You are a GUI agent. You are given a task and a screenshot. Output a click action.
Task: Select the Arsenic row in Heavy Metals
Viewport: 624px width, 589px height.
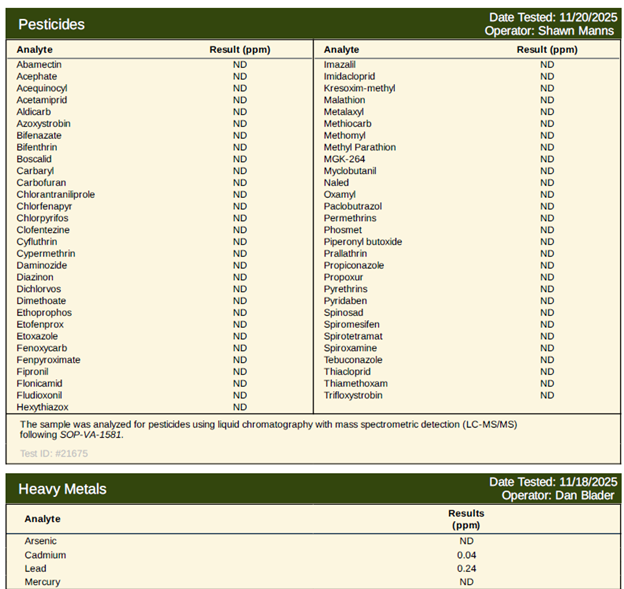tap(42, 541)
